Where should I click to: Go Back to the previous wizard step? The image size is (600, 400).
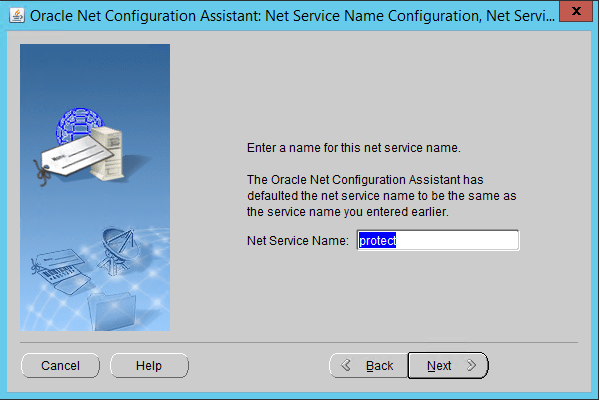369,366
